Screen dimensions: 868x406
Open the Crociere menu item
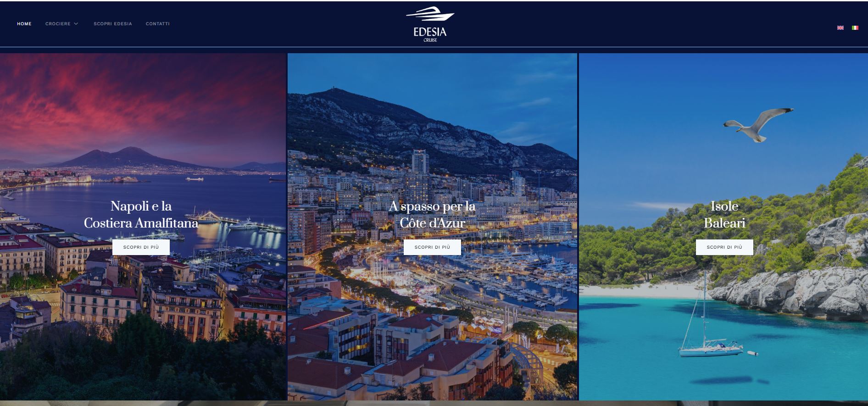(58, 24)
